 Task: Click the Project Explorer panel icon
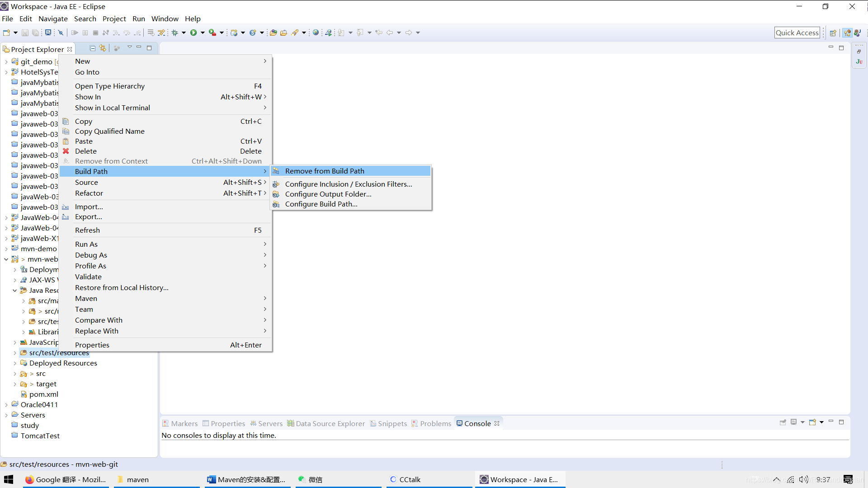click(x=7, y=49)
